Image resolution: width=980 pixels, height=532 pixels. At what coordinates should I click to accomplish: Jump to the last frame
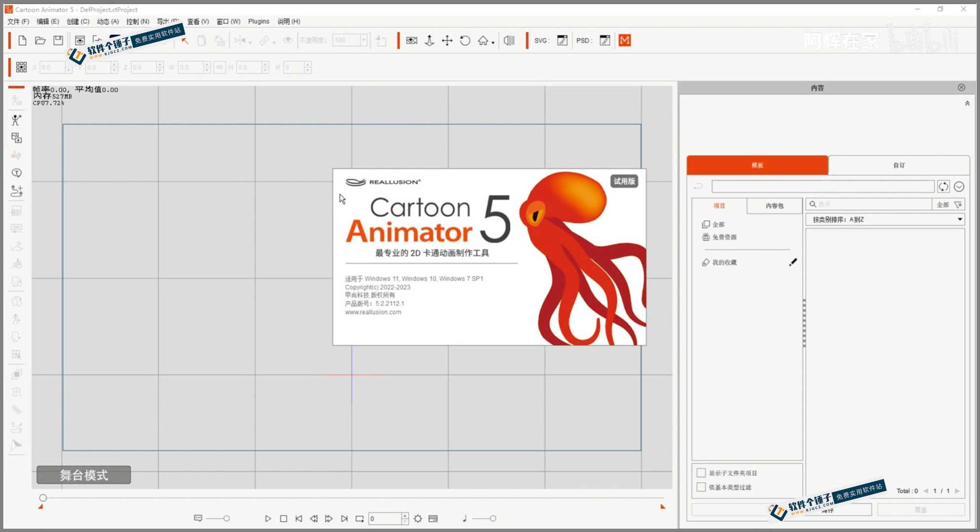pos(344,518)
